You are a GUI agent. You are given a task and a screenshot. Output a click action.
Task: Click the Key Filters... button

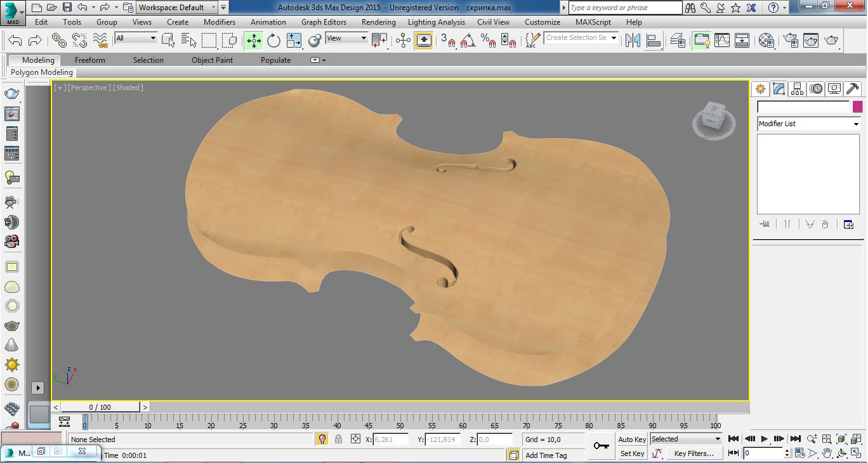(x=694, y=453)
